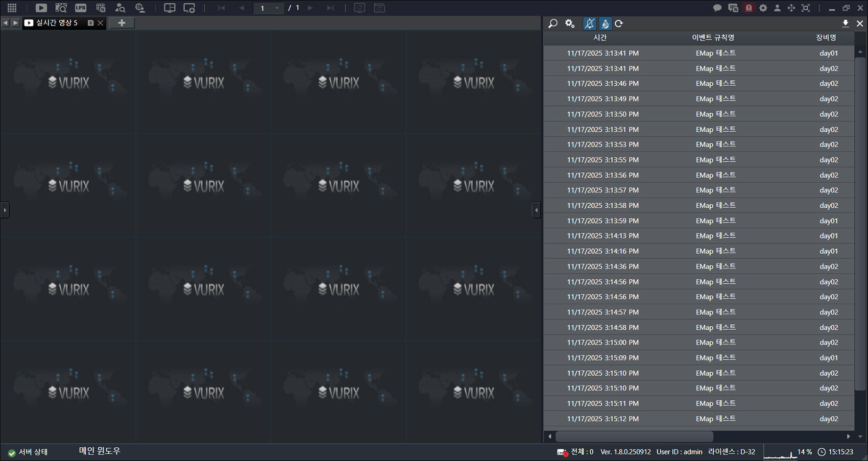Select event row 3:15:00 PM
Viewport: 868px width, 461px height.
tap(699, 342)
